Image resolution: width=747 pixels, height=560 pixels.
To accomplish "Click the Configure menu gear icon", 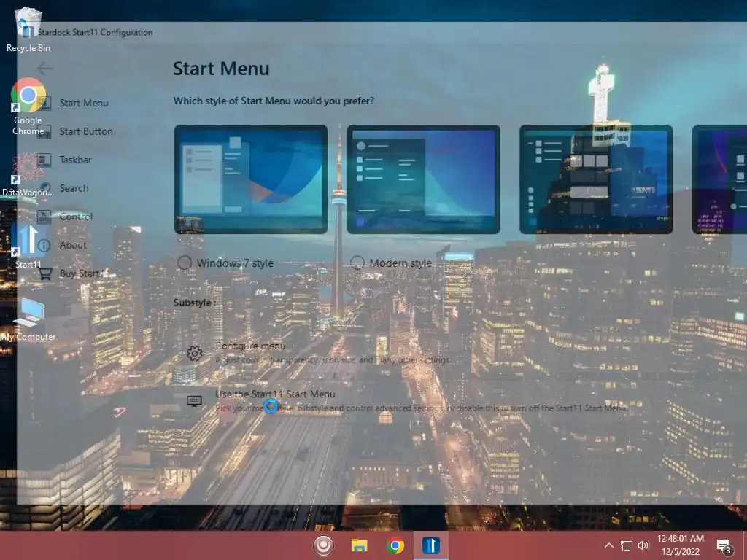I will coord(194,353).
